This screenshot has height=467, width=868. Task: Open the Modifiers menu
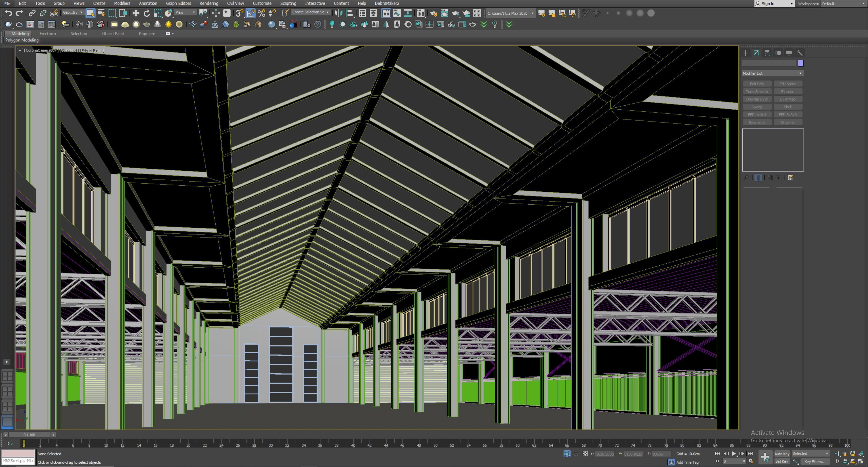click(x=122, y=3)
